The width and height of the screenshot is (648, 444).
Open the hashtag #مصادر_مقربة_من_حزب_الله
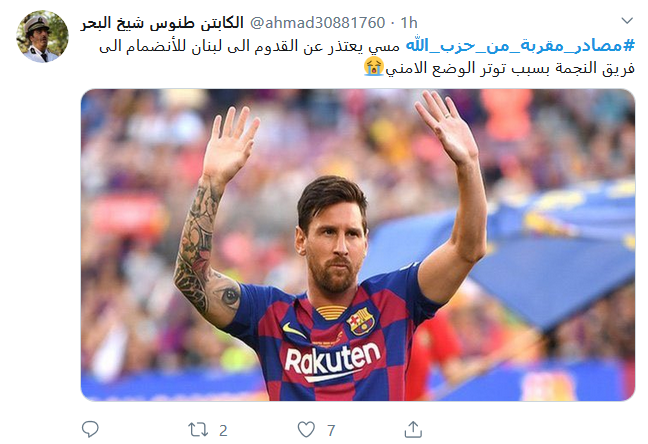coord(520,45)
